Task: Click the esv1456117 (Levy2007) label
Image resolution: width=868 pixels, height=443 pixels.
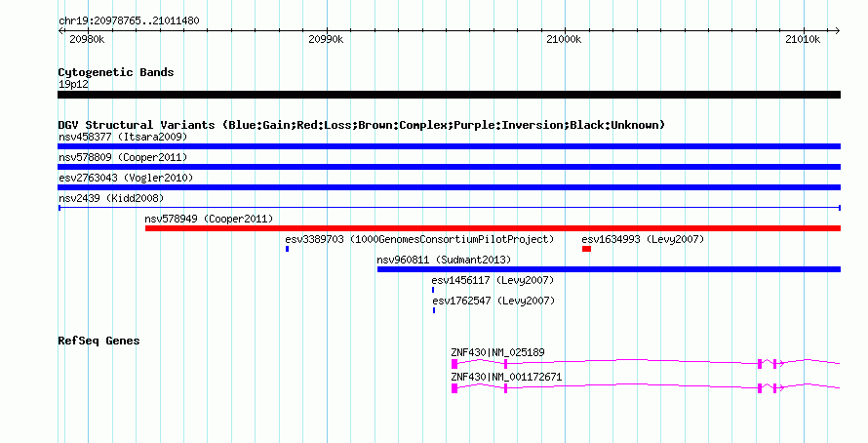Action: click(x=493, y=280)
